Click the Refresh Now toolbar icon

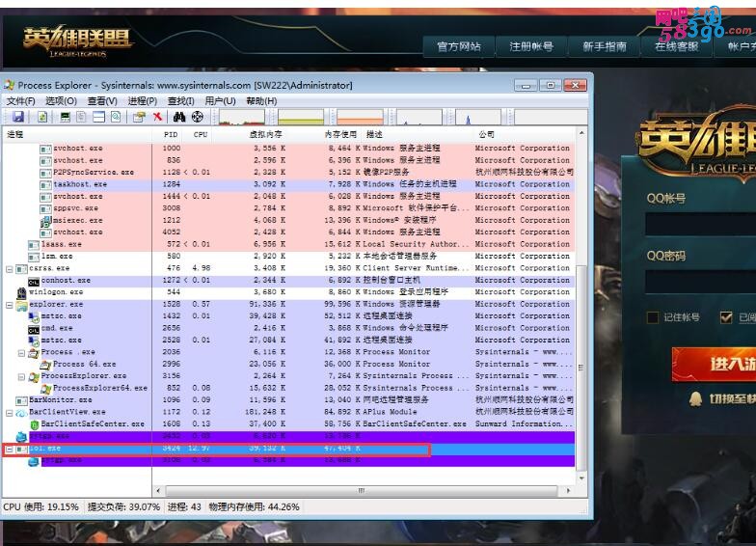[42, 117]
